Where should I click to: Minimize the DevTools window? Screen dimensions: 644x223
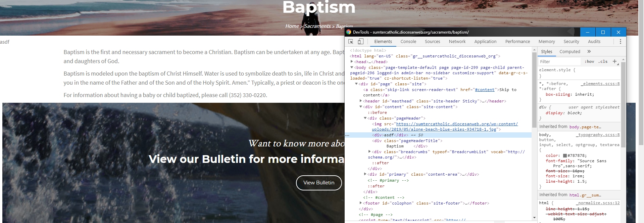point(588,32)
